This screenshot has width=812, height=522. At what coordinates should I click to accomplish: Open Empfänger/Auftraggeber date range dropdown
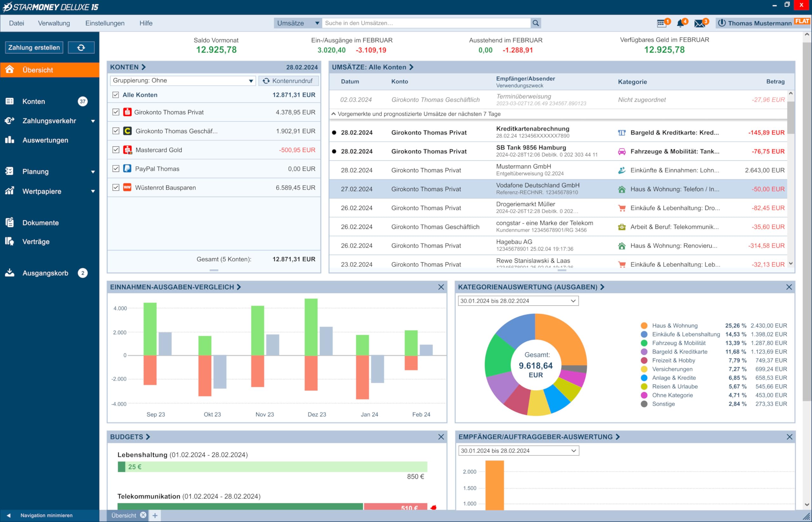point(518,451)
